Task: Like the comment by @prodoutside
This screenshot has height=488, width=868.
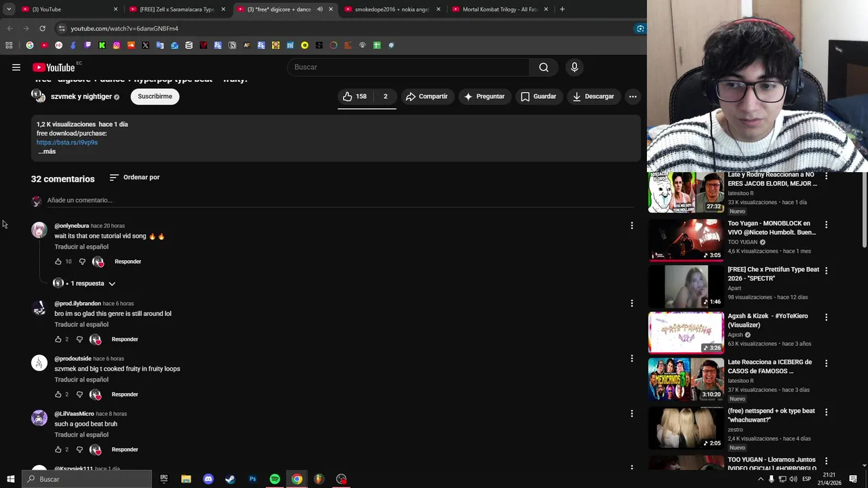Action: pyautogui.click(x=58, y=394)
